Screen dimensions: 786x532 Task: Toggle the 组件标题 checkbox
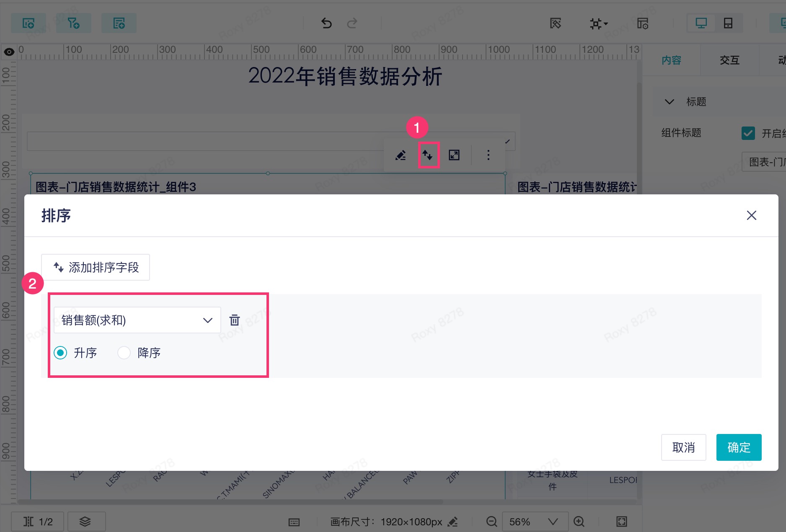pyautogui.click(x=748, y=133)
